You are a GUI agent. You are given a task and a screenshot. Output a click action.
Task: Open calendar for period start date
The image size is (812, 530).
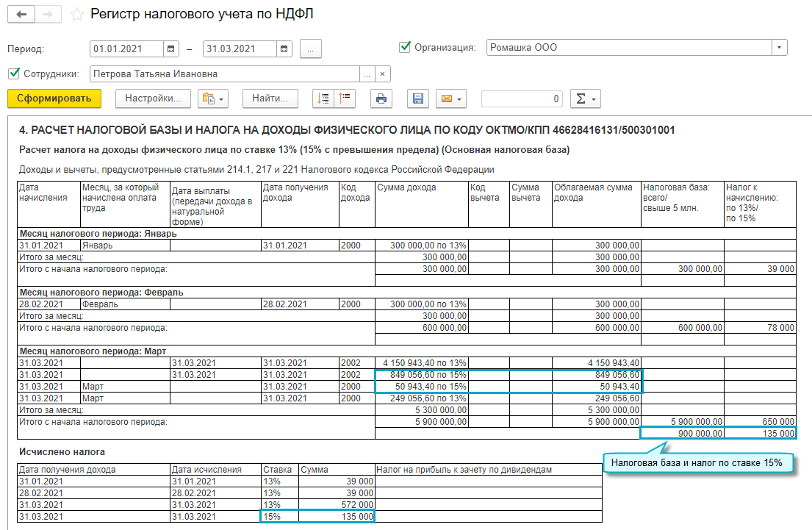tap(171, 49)
